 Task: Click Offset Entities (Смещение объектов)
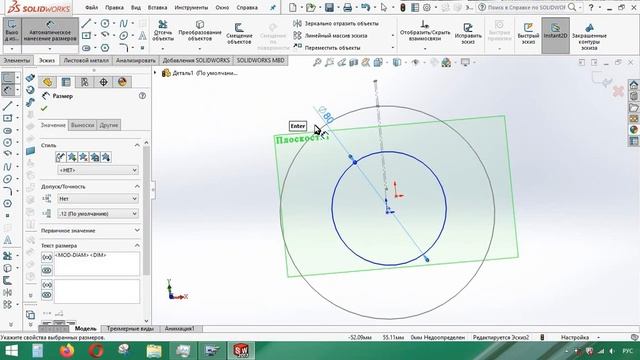coord(239,33)
